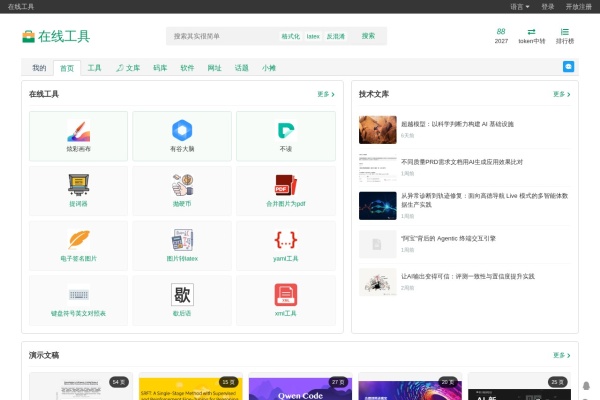The image size is (600, 400).
Task: Click the orange rock thumbnail of first article
Action: coord(378,130)
